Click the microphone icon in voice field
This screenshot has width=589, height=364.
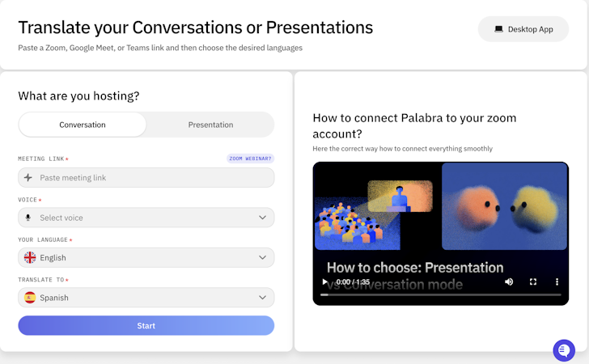[x=29, y=218]
